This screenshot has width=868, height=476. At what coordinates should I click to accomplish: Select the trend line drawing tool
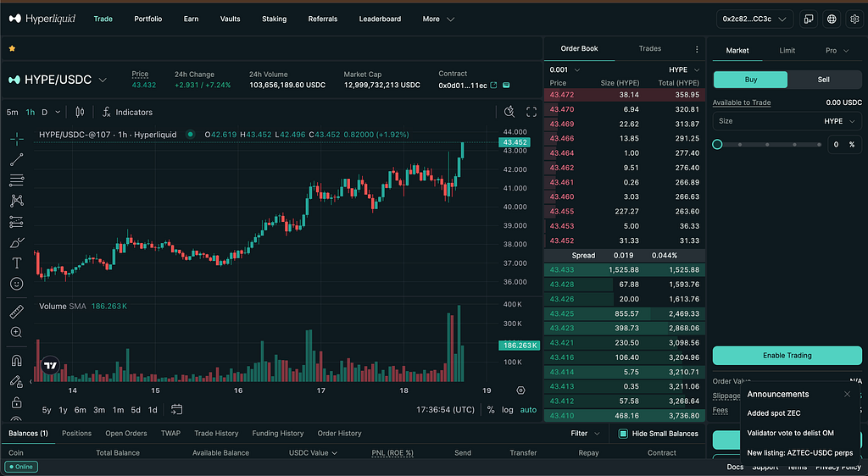click(17, 160)
